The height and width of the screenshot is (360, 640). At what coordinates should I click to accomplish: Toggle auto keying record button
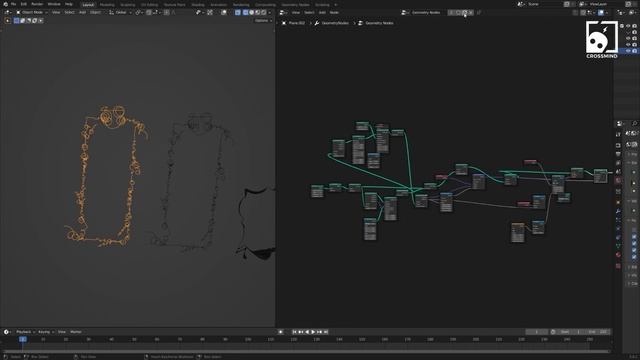click(280, 332)
